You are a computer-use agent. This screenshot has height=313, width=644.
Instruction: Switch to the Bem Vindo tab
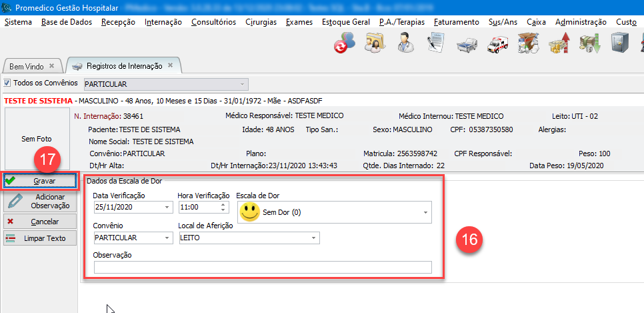tap(26, 67)
